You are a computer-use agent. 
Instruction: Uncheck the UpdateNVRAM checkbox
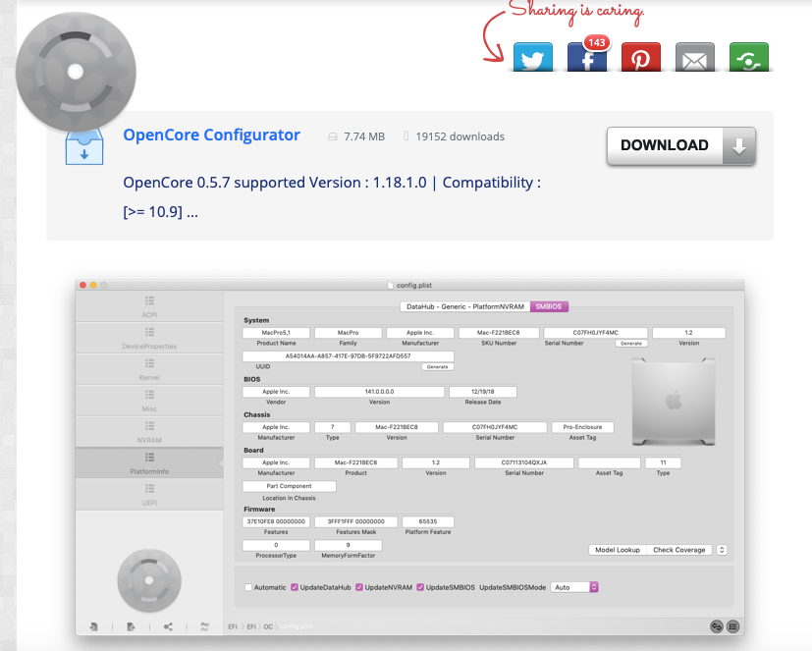[x=359, y=587]
